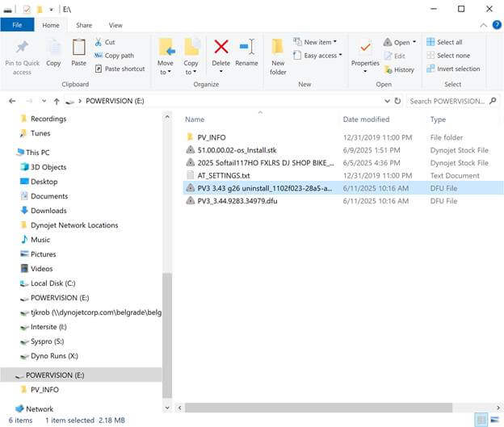Click the Open ribbon button
The width and height of the screenshot is (504, 427).
point(400,43)
